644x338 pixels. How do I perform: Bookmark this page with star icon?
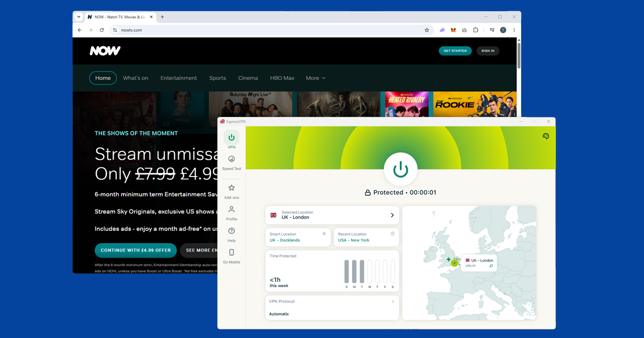427,30
